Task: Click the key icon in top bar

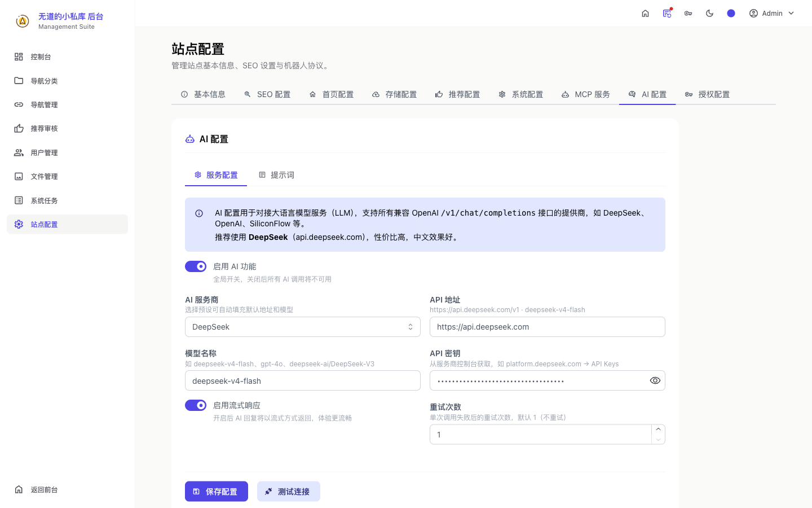Action: pos(689,14)
